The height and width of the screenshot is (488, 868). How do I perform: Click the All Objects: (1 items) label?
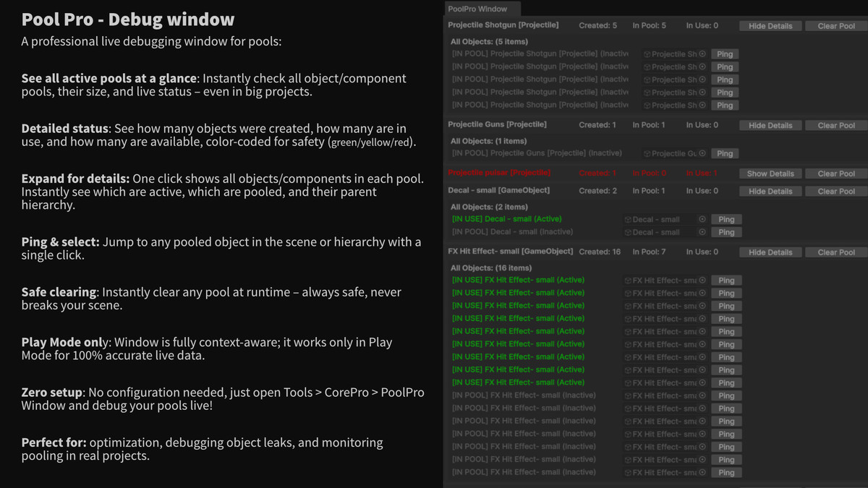pyautogui.click(x=488, y=142)
